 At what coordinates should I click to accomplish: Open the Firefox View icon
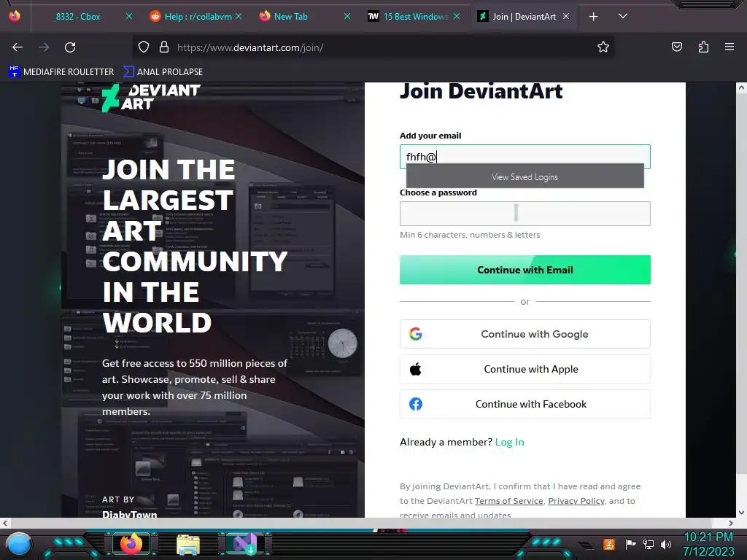pyautogui.click(x=15, y=16)
